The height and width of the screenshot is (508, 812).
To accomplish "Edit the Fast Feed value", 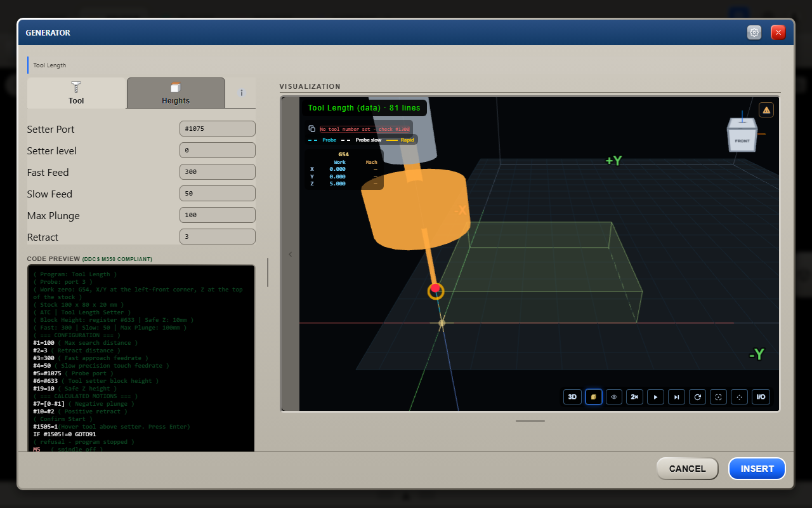I will click(x=218, y=172).
